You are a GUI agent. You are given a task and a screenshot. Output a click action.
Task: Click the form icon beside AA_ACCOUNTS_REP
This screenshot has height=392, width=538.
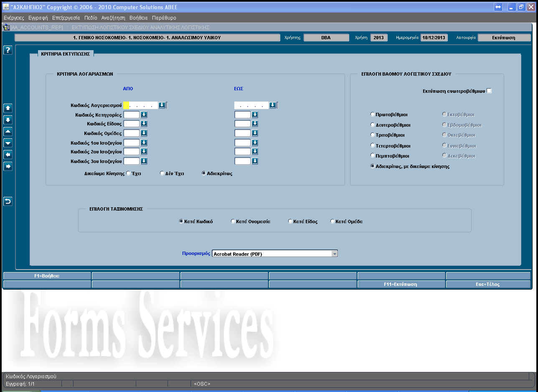6,28
